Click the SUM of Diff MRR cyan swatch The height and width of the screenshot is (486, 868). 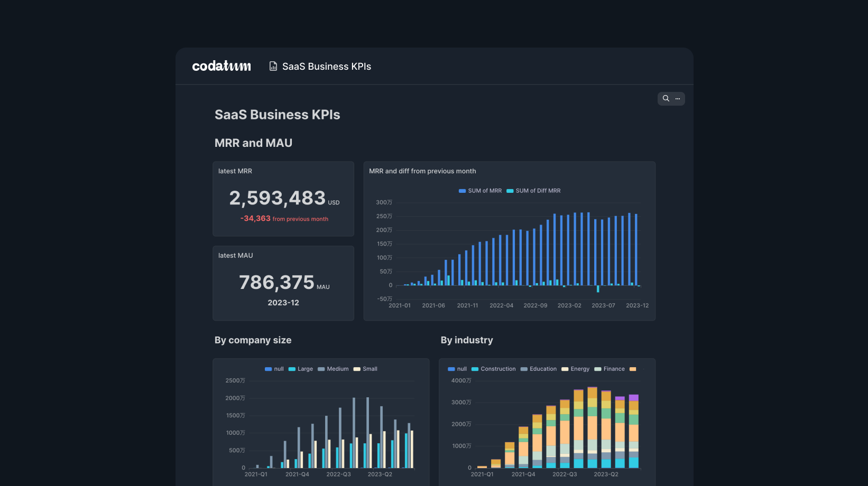pyautogui.click(x=510, y=191)
